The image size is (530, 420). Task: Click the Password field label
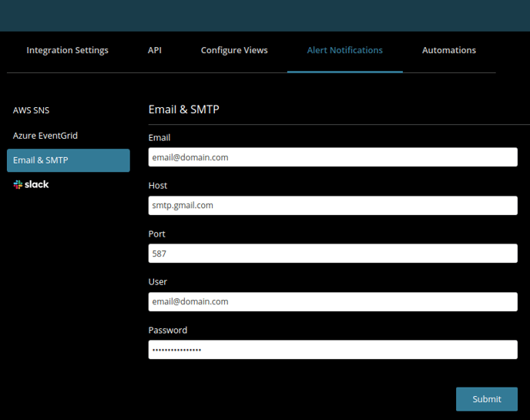pos(168,330)
